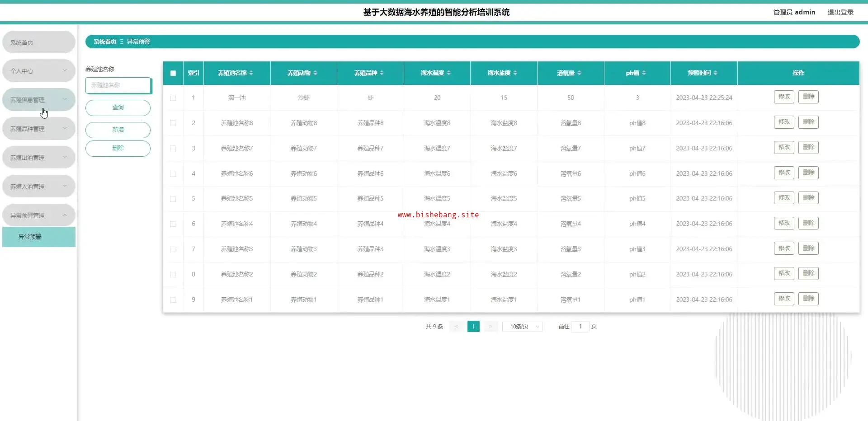This screenshot has height=421, width=868.
Task: Sort by 海水盐度 column sort arrows
Action: 515,73
